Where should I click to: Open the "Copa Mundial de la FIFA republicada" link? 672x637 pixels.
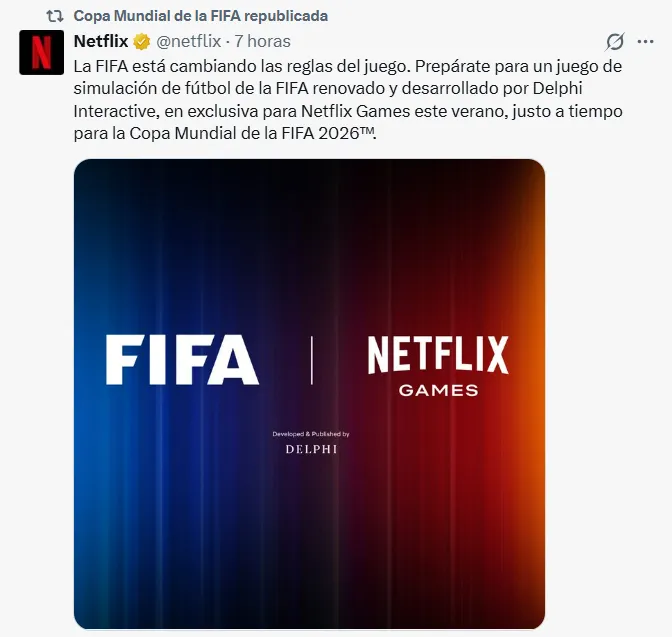201,16
